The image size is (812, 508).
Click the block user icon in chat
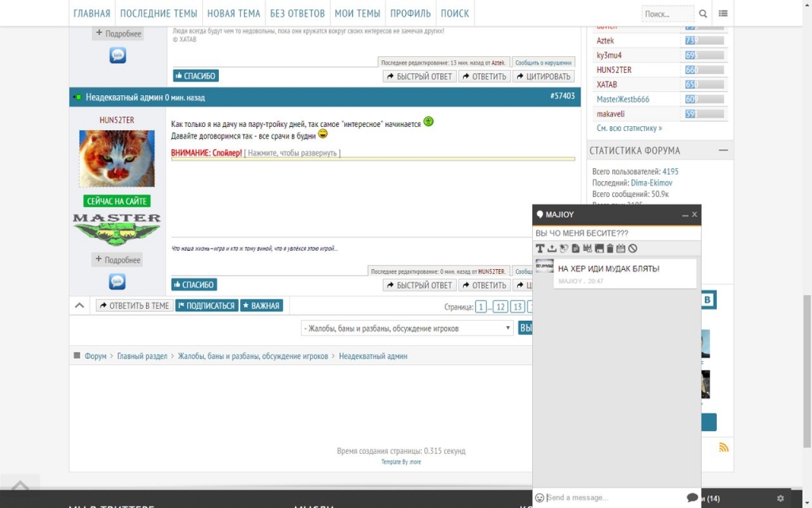tap(633, 249)
